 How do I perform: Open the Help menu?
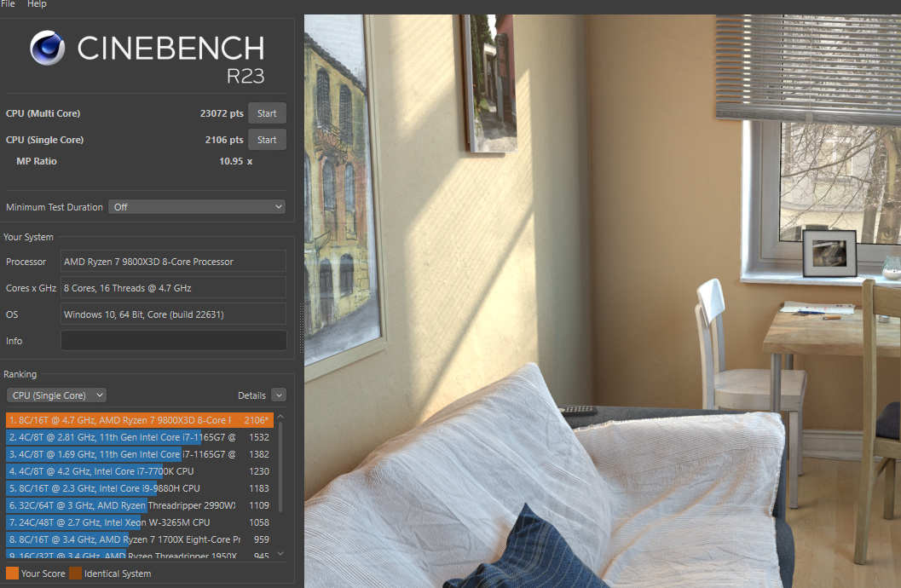(37, 3)
